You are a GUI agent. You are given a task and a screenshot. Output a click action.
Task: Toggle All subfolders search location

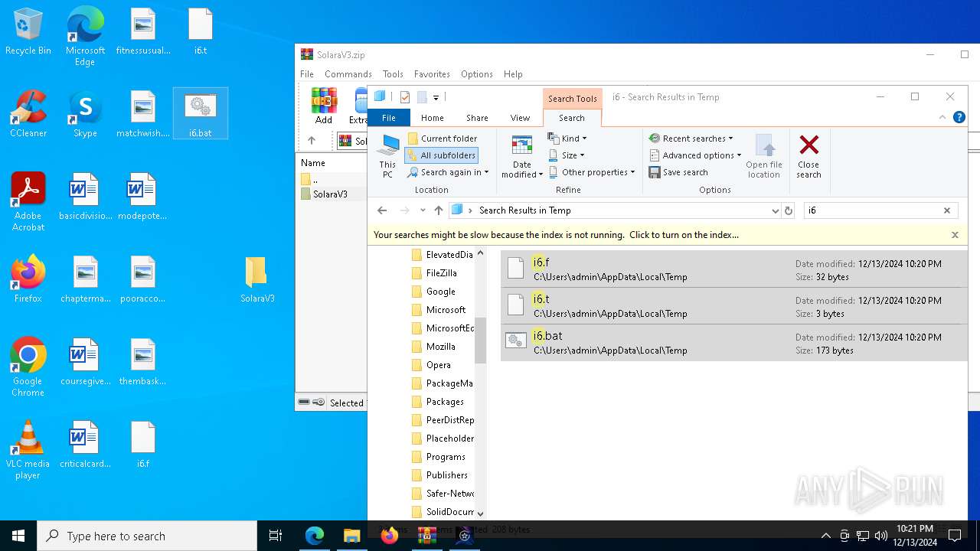tap(442, 155)
